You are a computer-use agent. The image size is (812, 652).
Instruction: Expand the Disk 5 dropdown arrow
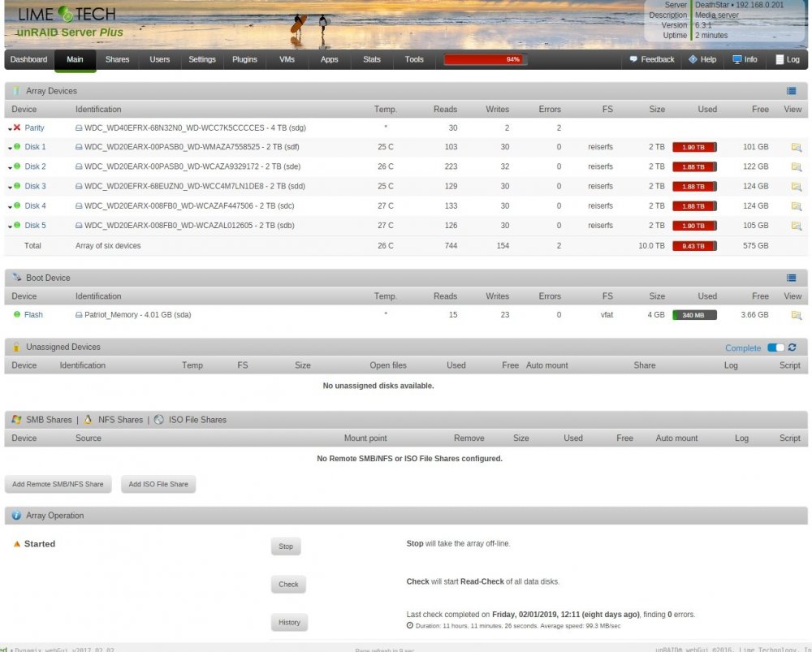(x=10, y=227)
